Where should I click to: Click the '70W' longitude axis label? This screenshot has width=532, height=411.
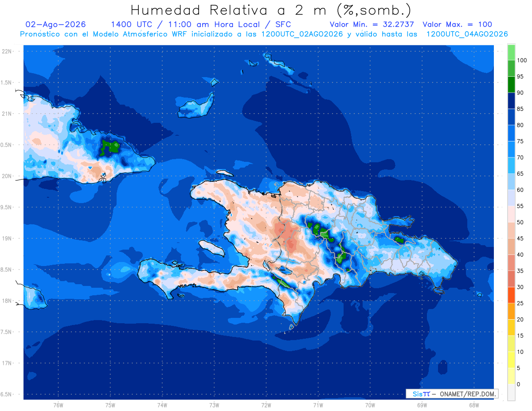pos(370,405)
